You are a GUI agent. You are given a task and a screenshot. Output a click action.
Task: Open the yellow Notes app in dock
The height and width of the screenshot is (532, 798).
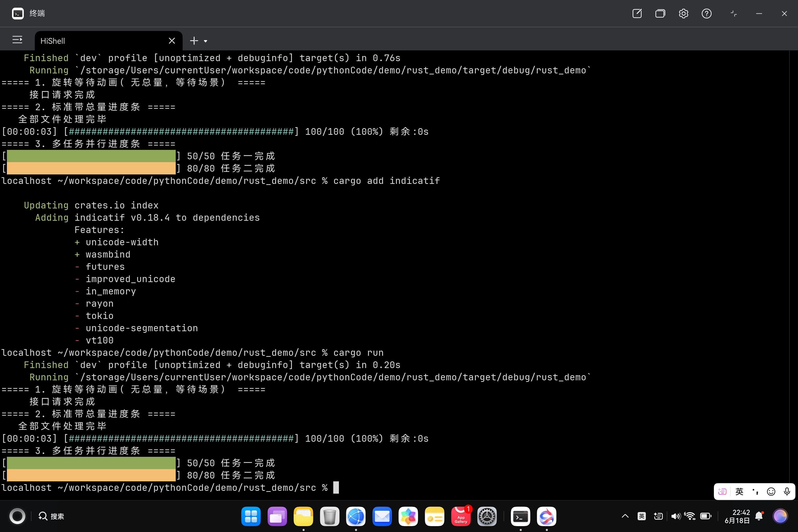coord(434,516)
